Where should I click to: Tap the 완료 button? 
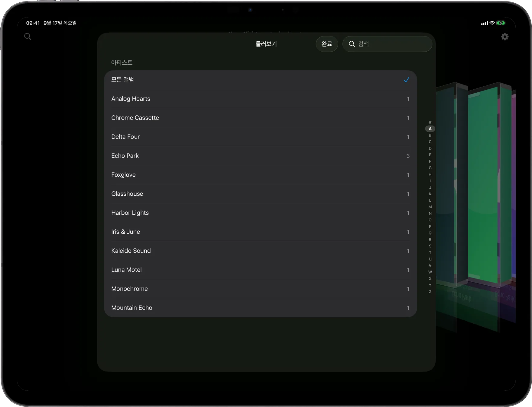327,44
